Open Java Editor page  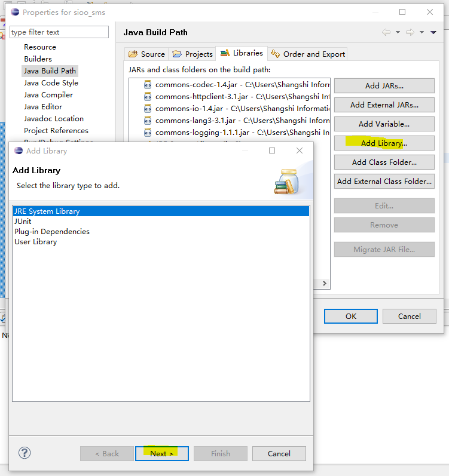click(x=43, y=106)
